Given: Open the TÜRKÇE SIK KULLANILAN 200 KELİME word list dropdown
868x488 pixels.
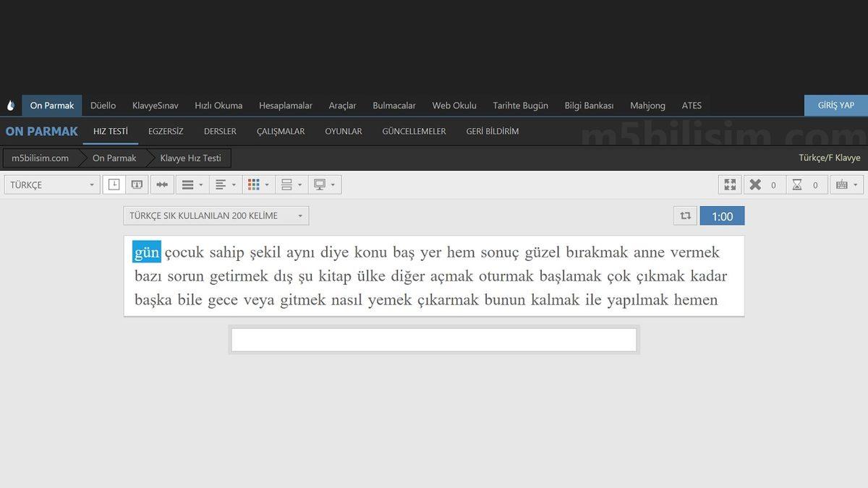Looking at the screenshot, I should pyautogui.click(x=216, y=215).
